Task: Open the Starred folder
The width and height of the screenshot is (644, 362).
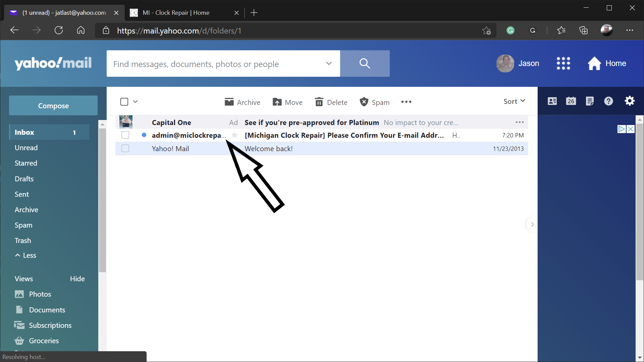Action: tap(26, 163)
